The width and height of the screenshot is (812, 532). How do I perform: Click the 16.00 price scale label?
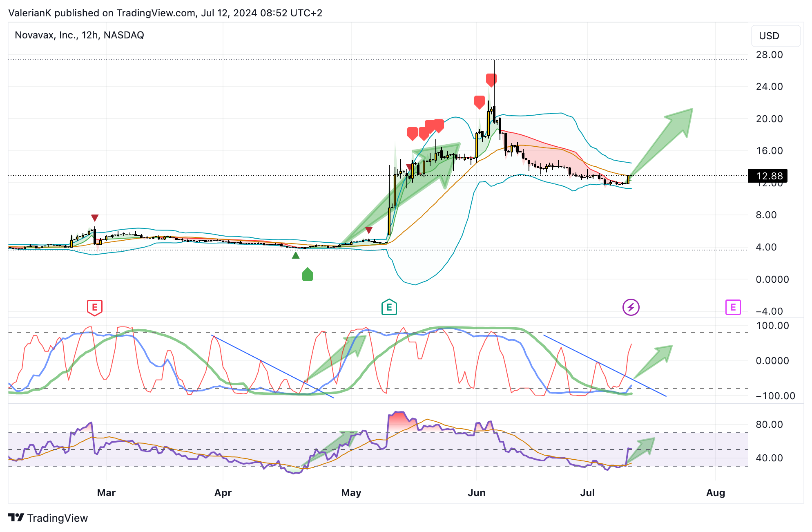point(770,151)
